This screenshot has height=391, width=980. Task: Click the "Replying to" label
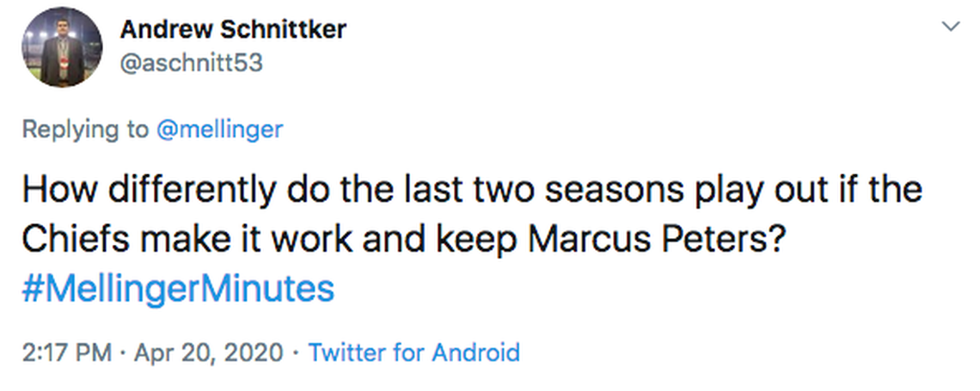[84, 130]
